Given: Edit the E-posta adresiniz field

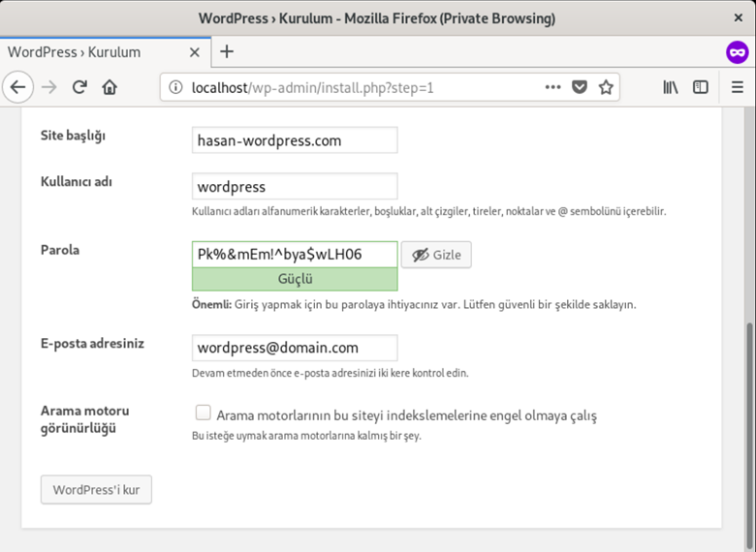Looking at the screenshot, I should point(295,348).
